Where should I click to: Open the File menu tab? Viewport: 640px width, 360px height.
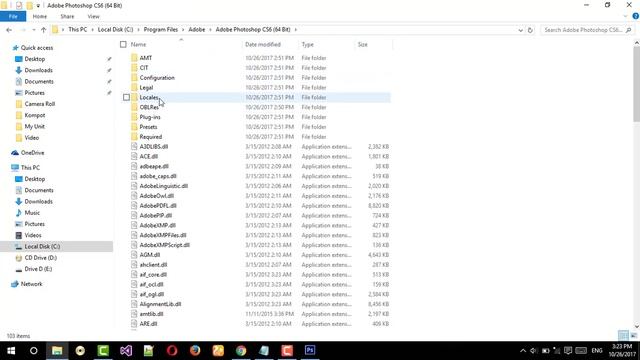pyautogui.click(x=13, y=16)
